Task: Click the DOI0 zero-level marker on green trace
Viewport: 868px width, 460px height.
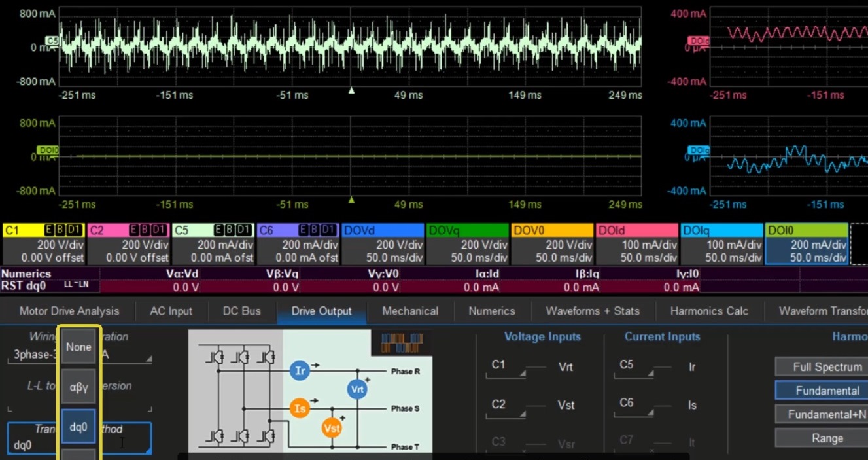Action: tap(47, 150)
